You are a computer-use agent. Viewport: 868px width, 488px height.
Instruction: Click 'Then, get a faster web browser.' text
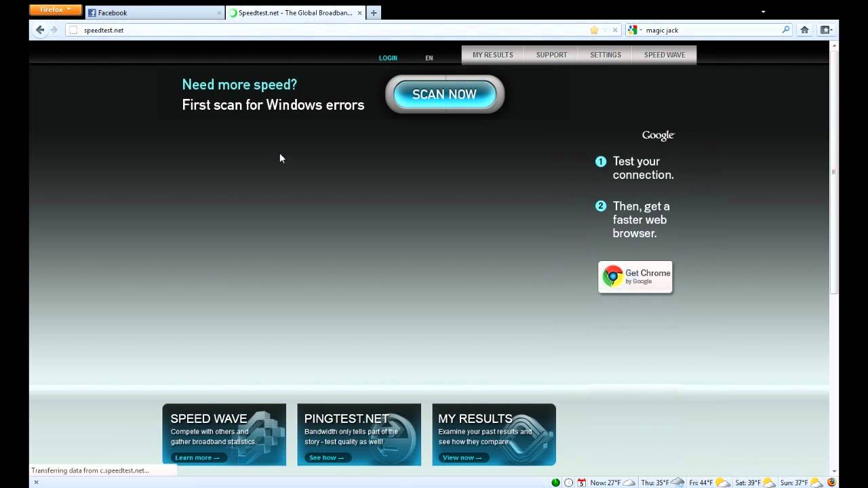[x=641, y=220]
